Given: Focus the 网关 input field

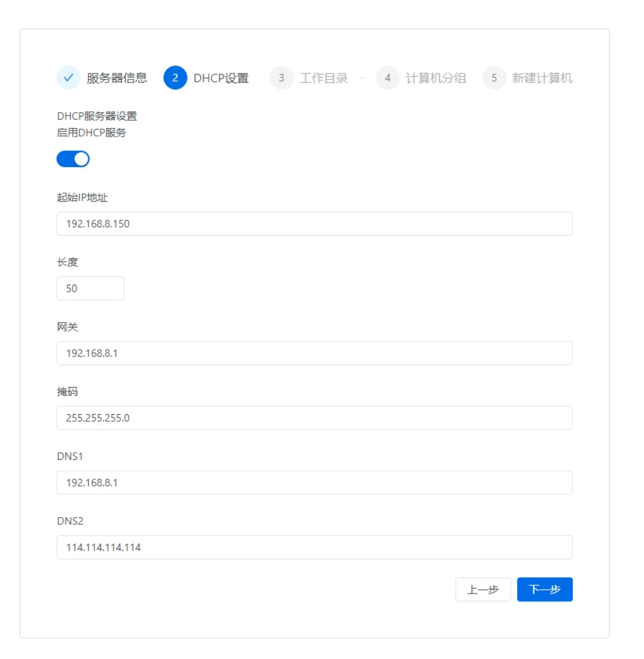Looking at the screenshot, I should pyautogui.click(x=314, y=353).
